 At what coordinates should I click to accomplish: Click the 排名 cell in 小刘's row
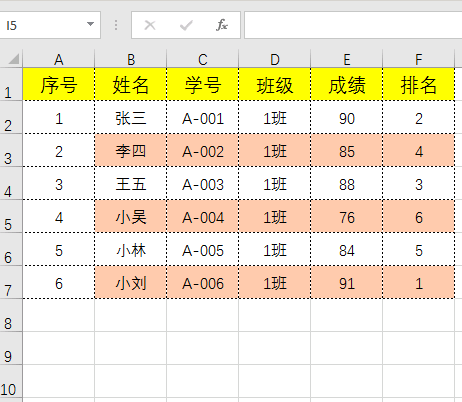pyautogui.click(x=419, y=282)
